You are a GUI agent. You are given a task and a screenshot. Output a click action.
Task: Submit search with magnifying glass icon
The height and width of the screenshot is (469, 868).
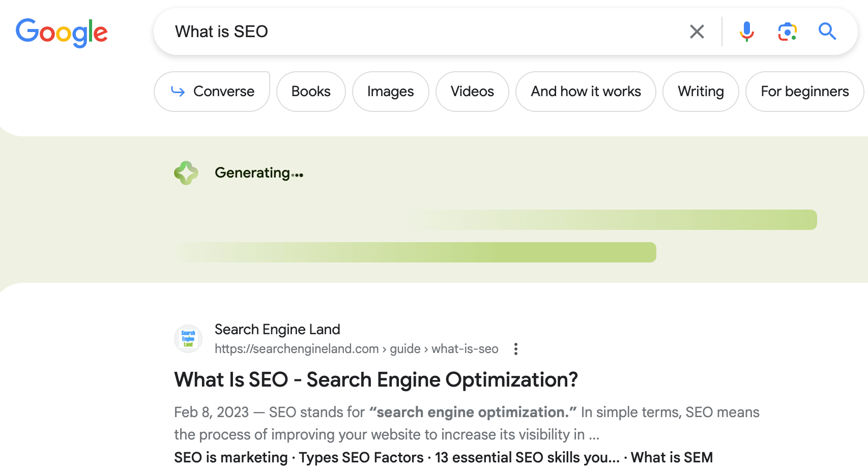click(x=827, y=32)
